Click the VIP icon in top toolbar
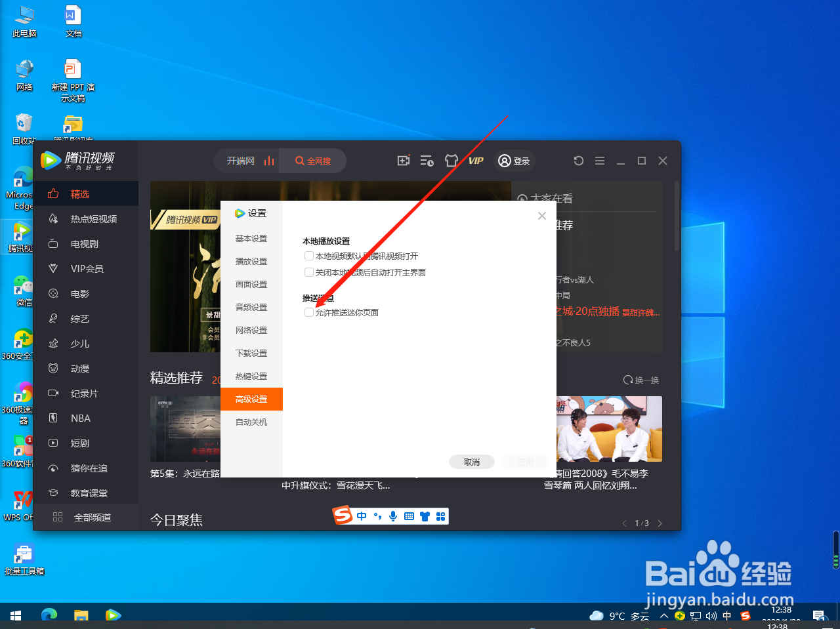Viewport: 840px width, 629px height. point(476,161)
